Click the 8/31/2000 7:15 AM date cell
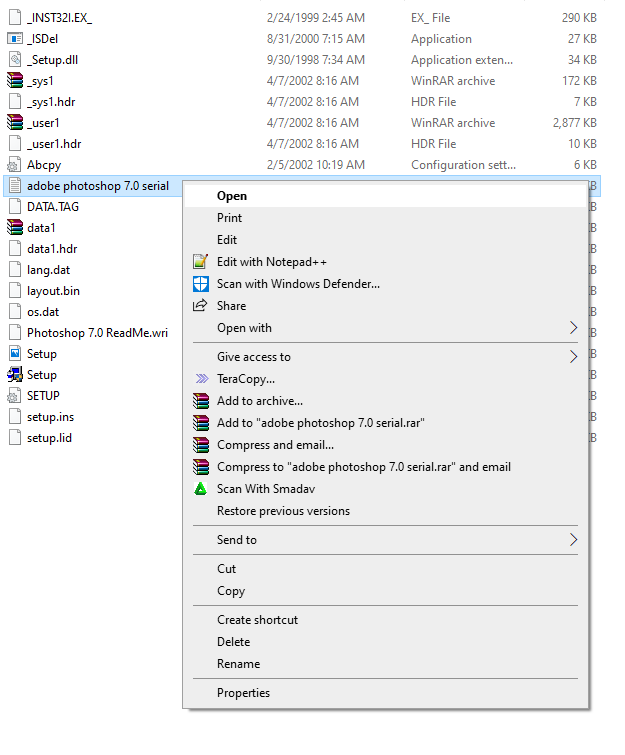 coord(316,39)
